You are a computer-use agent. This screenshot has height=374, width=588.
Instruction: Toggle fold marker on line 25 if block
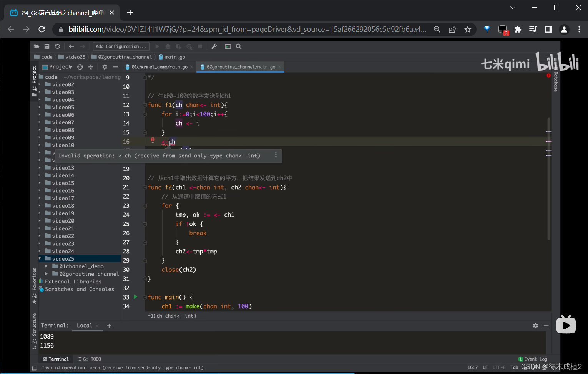145,224
